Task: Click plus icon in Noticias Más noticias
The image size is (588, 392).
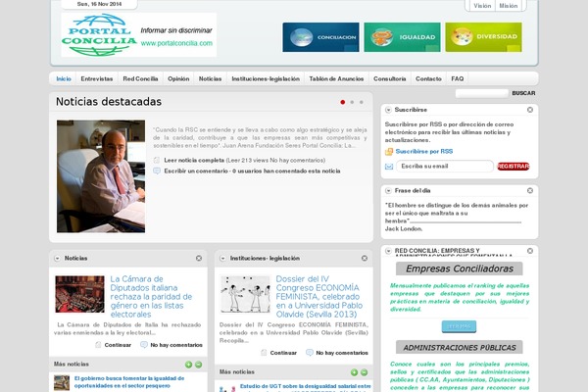Action: [x=188, y=365]
